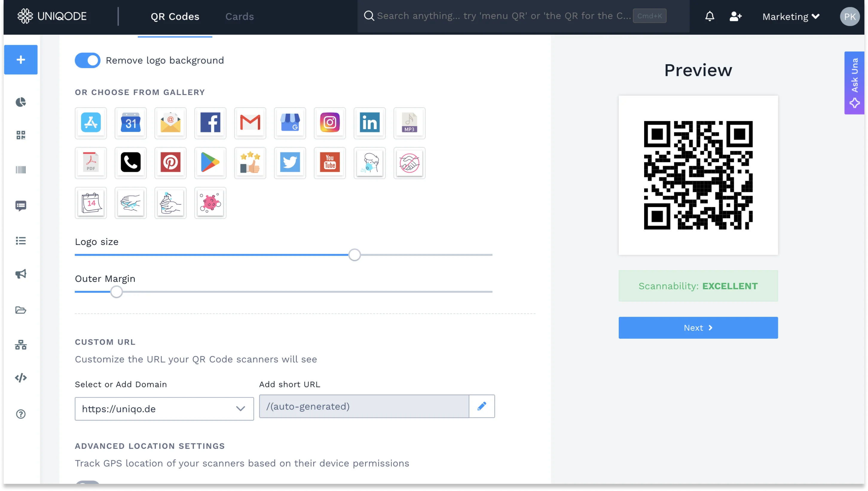The height and width of the screenshot is (491, 868).
Task: Open the megaphone campaigns sidebar icon
Action: [x=21, y=274]
